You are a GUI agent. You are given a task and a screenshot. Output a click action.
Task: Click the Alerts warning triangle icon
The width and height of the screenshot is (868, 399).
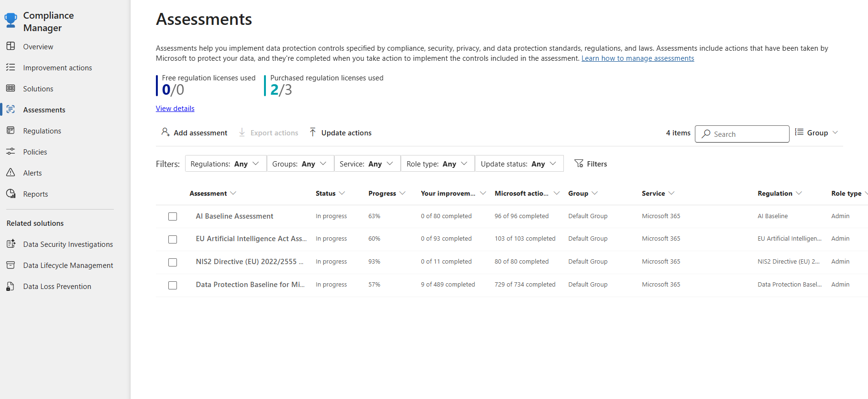point(11,173)
